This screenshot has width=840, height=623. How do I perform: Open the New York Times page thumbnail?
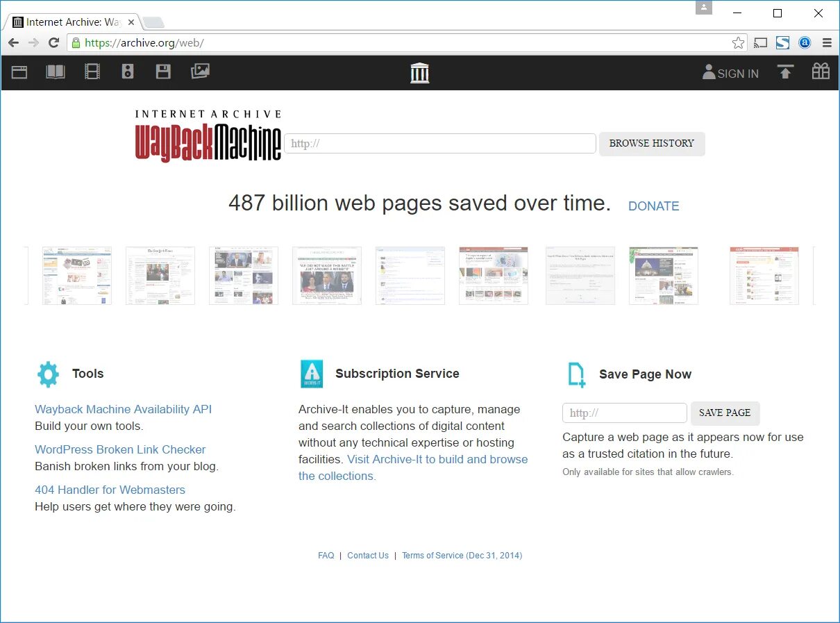(160, 276)
